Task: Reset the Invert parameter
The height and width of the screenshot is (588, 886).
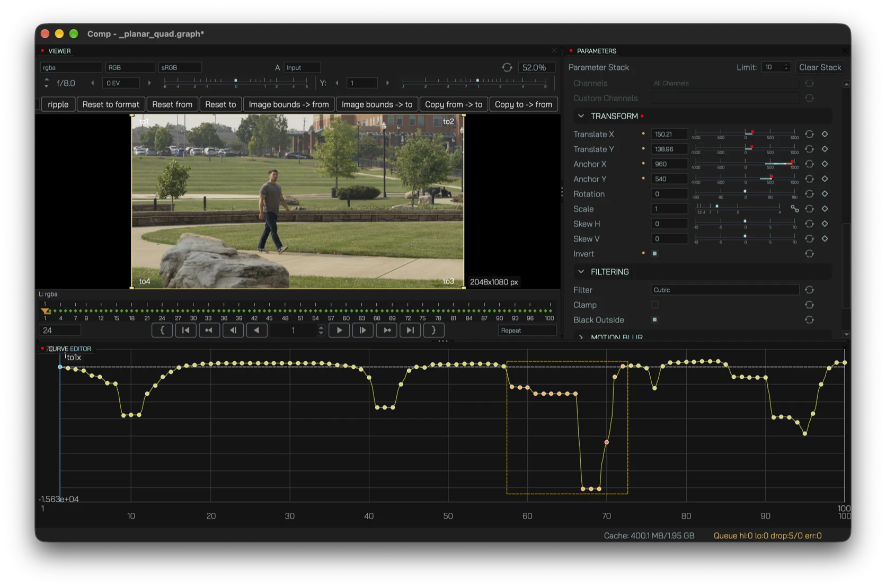Action: pos(809,254)
